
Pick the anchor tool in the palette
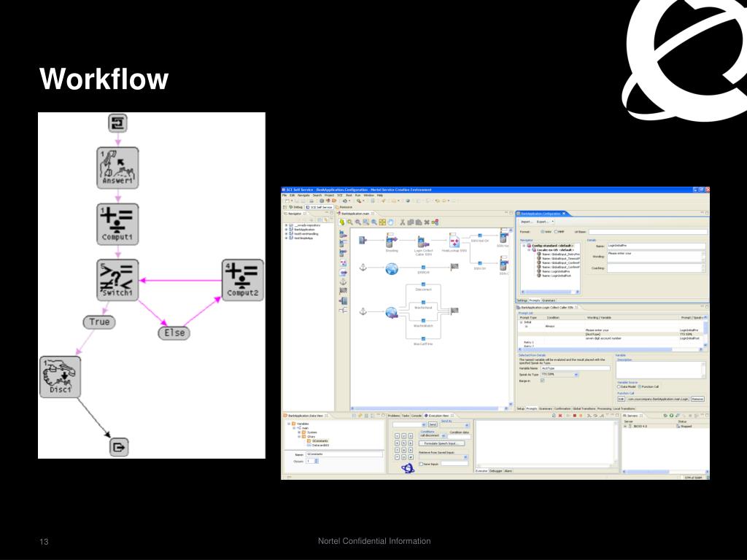tap(343, 282)
